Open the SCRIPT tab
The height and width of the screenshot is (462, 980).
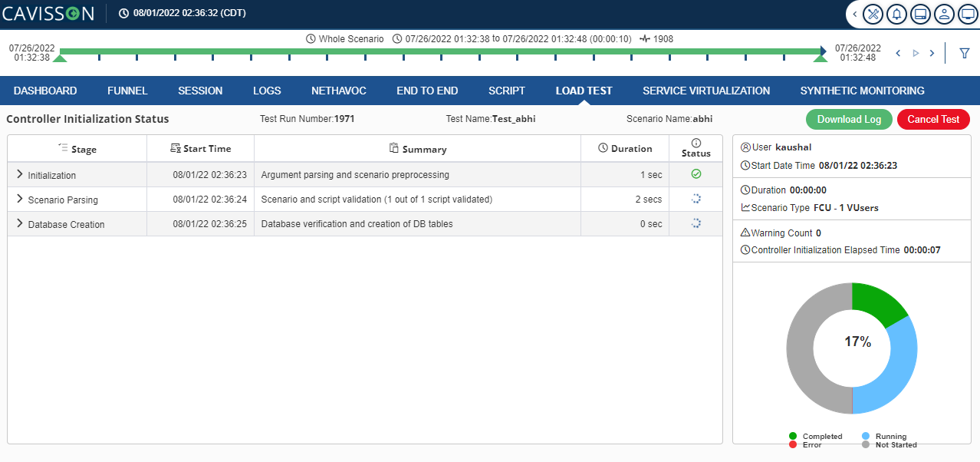[x=507, y=91]
